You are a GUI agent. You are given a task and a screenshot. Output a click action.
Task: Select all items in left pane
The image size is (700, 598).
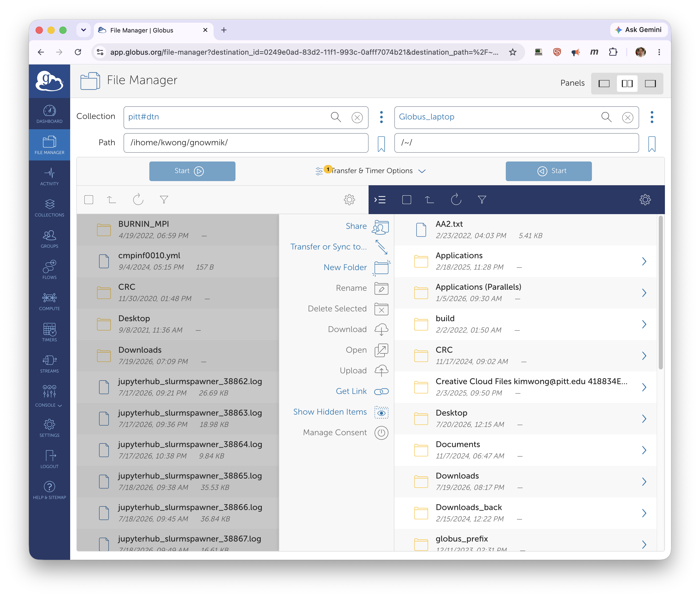(89, 200)
